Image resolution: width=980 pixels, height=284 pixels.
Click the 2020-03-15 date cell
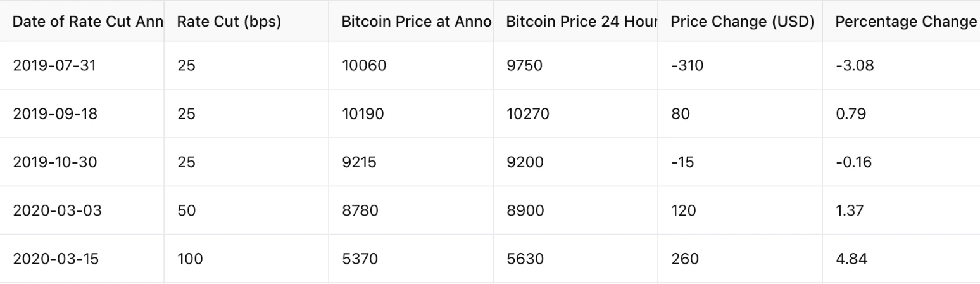[x=82, y=259]
